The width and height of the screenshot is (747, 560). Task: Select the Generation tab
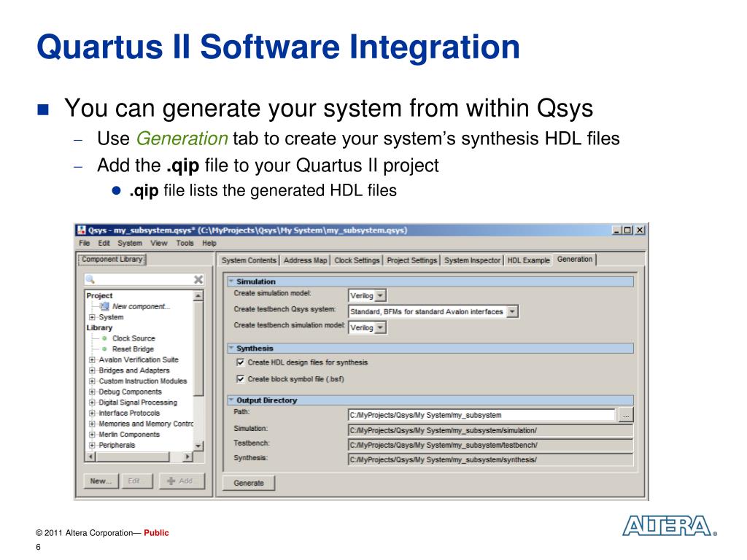click(575, 260)
